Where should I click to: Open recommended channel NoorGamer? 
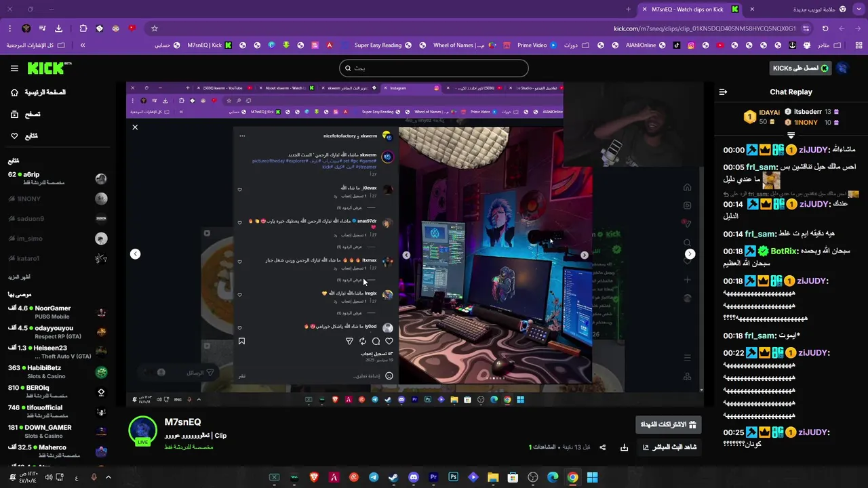tap(58, 312)
